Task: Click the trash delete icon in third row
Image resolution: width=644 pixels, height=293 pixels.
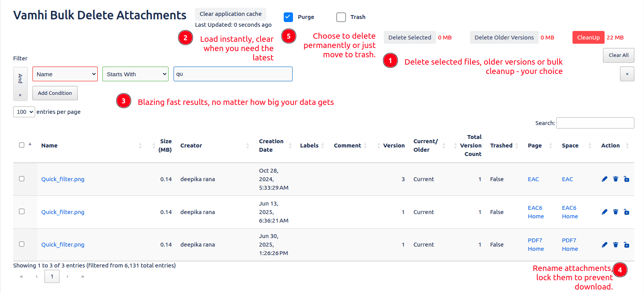Action: (615, 245)
